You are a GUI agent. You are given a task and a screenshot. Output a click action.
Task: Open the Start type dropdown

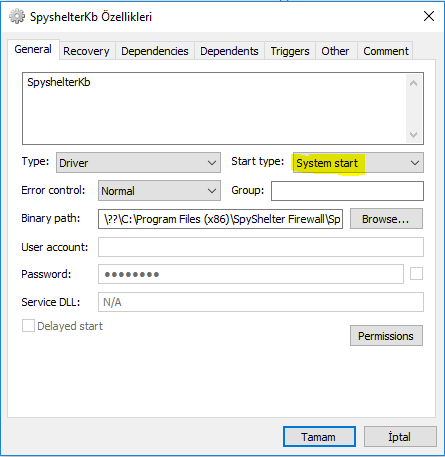click(x=358, y=163)
